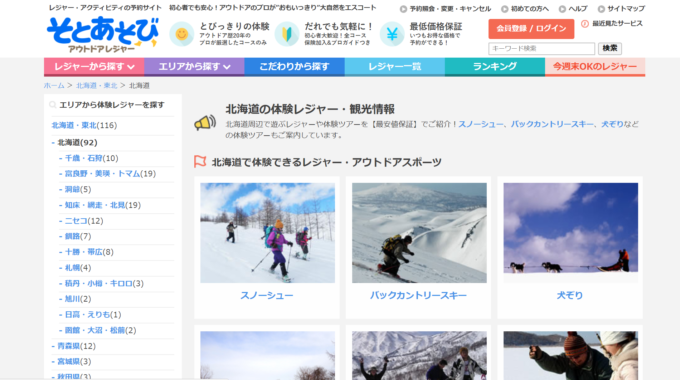
Task: Open the dog sled photo thumbnail
Action: (x=571, y=233)
